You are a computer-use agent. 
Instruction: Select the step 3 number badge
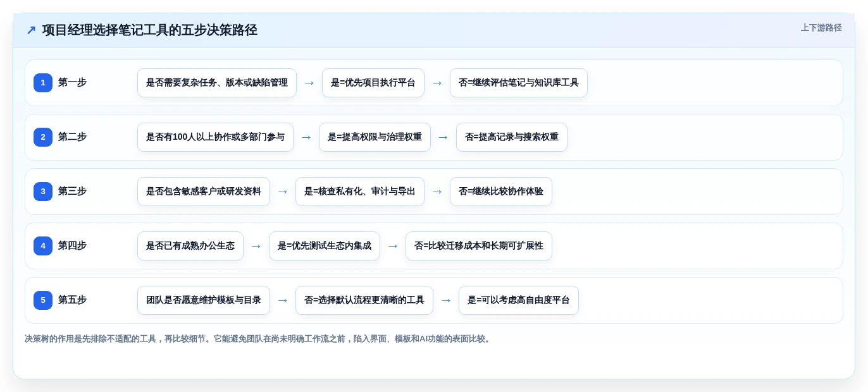pyautogui.click(x=43, y=192)
